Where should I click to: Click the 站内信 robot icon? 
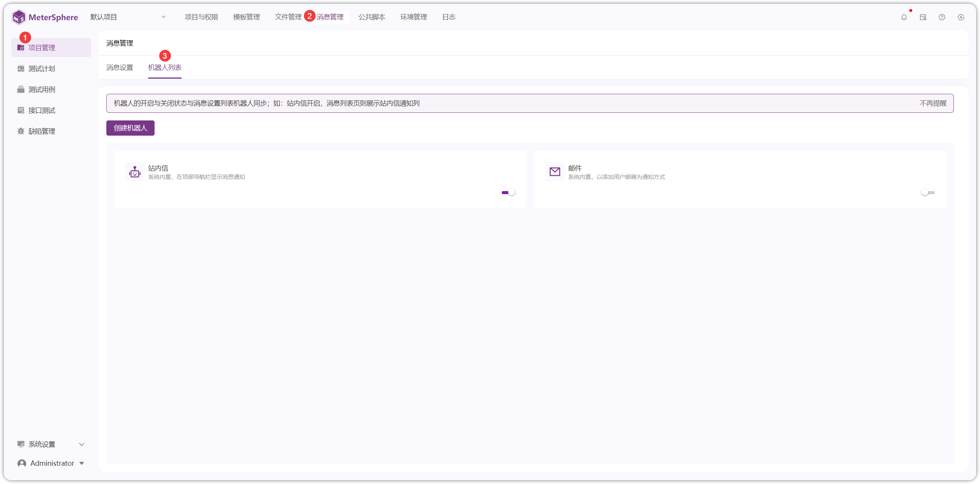click(135, 172)
